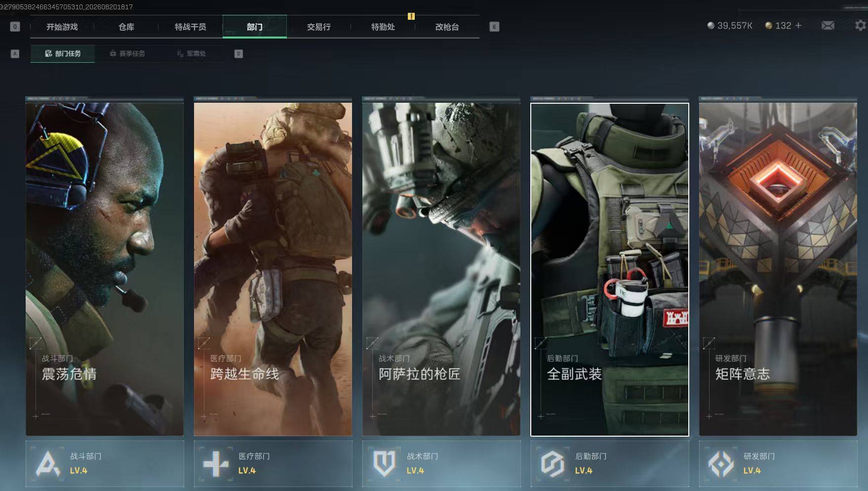The height and width of the screenshot is (491, 868).
Task: Open the 改枪台 tab
Action: (x=447, y=27)
